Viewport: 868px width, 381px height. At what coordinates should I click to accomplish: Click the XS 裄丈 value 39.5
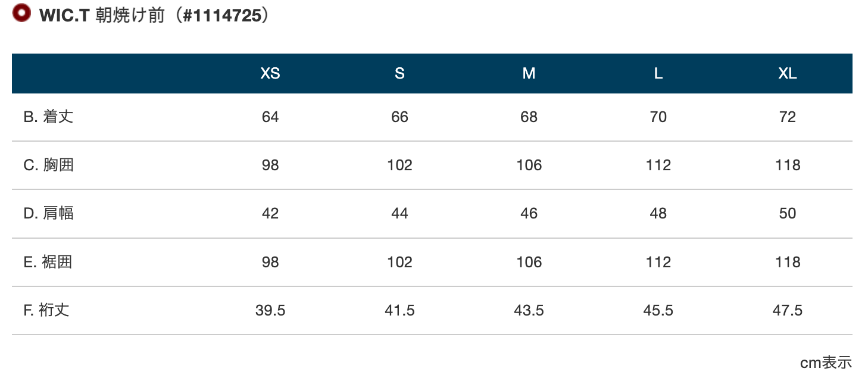[x=270, y=310]
